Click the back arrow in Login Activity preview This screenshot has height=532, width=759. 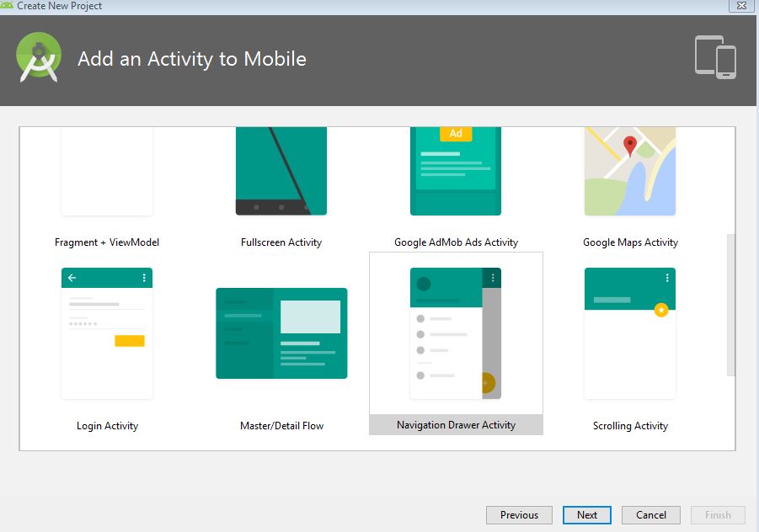[x=71, y=277]
